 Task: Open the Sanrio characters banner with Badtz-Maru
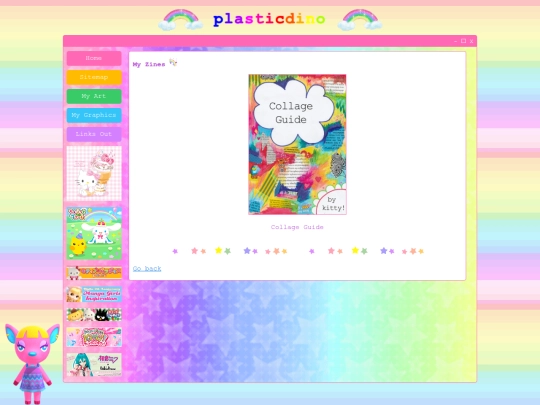coord(94,314)
